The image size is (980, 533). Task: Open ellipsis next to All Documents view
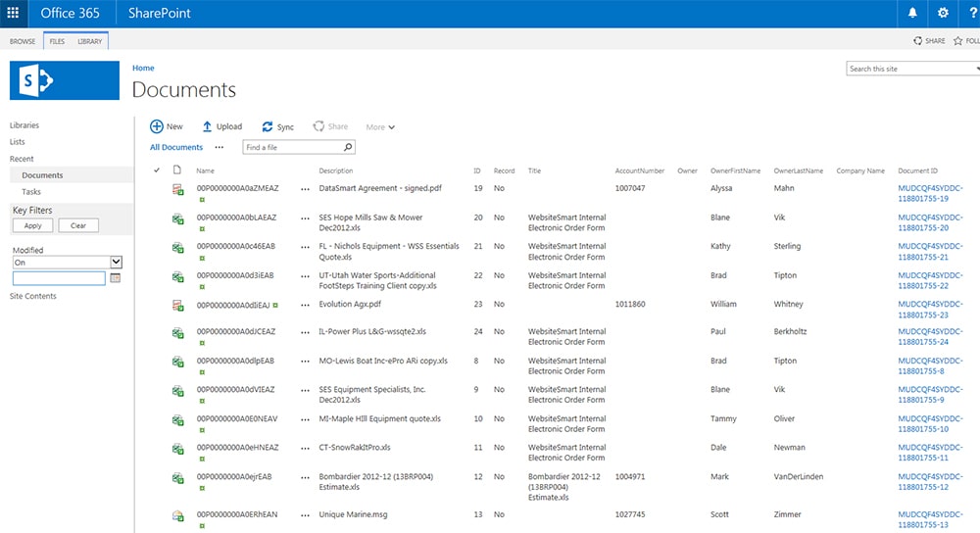(219, 147)
